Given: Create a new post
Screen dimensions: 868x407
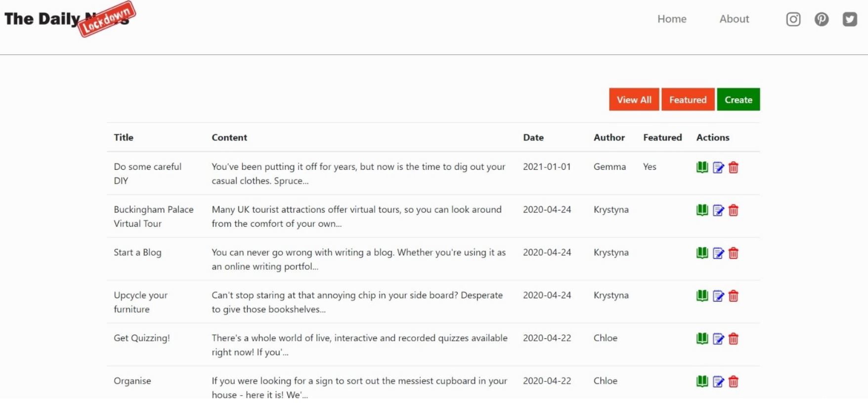Looking at the screenshot, I should [738, 99].
